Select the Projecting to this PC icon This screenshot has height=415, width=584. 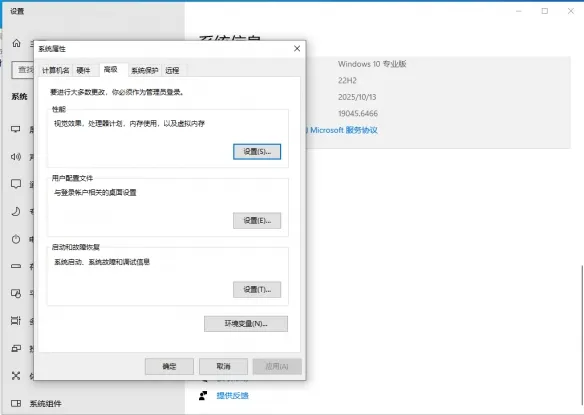tap(16, 348)
